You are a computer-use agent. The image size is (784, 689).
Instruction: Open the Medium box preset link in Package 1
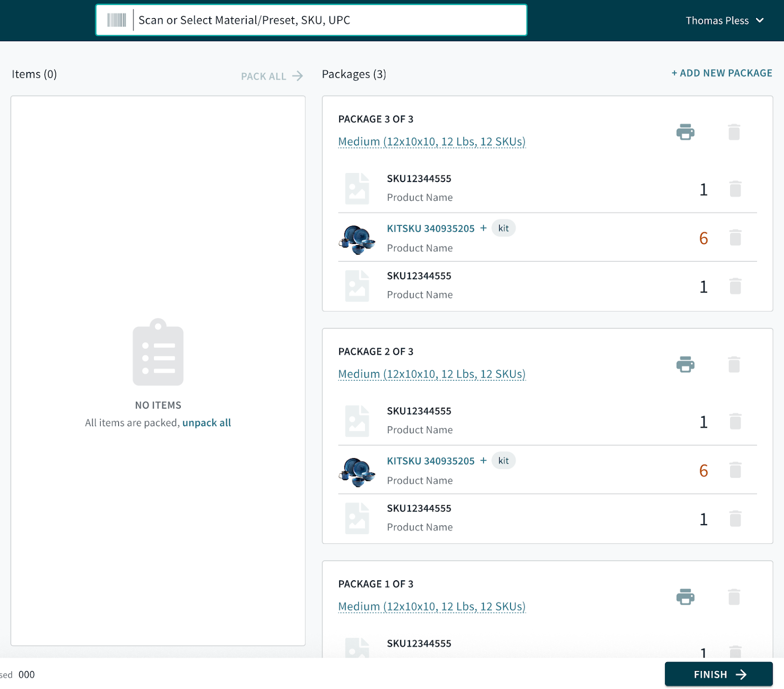(432, 606)
